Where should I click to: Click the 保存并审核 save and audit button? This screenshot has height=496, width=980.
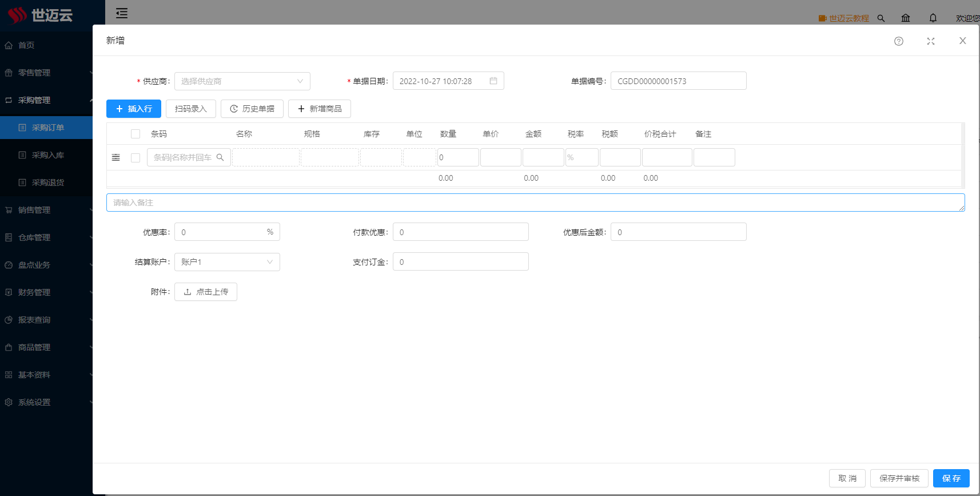pos(899,478)
